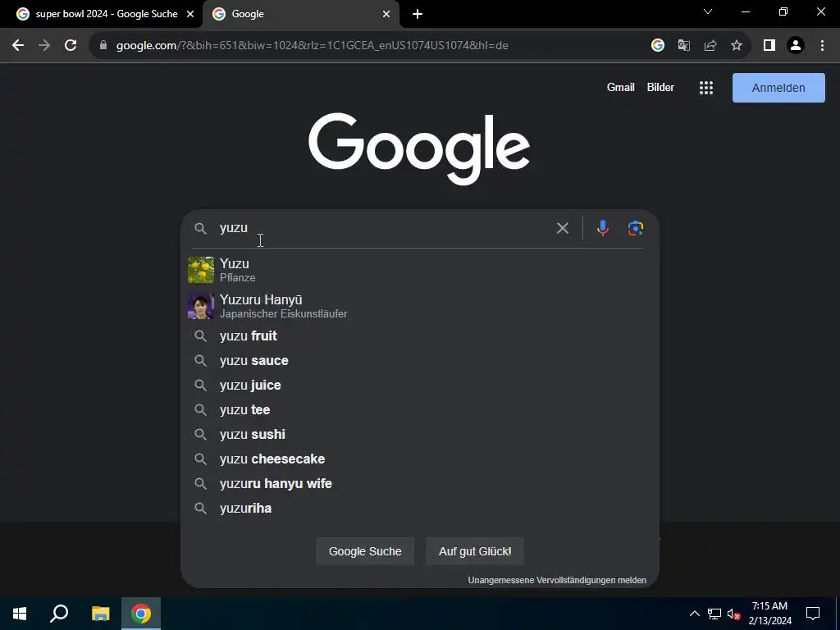Reload the current page
This screenshot has height=630, width=840.
(71, 46)
